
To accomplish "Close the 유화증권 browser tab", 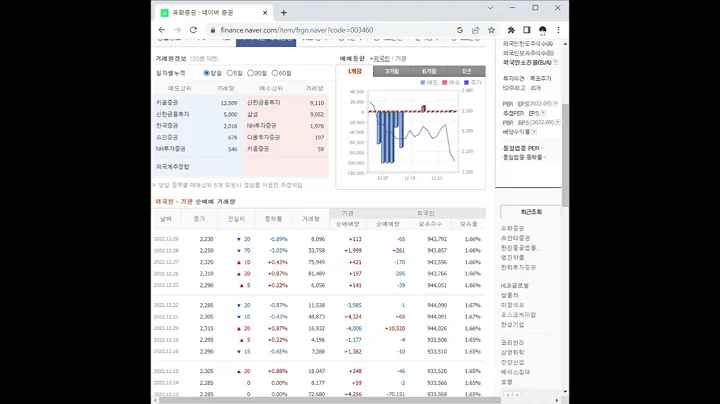I will (x=265, y=13).
